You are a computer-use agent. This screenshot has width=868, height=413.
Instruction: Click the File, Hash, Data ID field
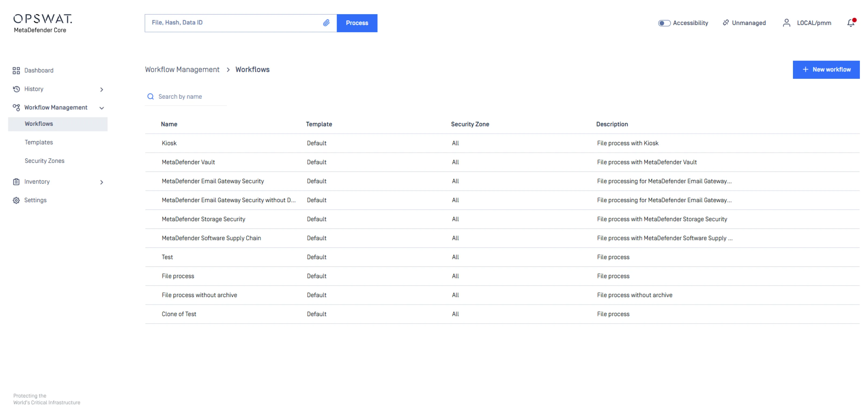point(233,23)
